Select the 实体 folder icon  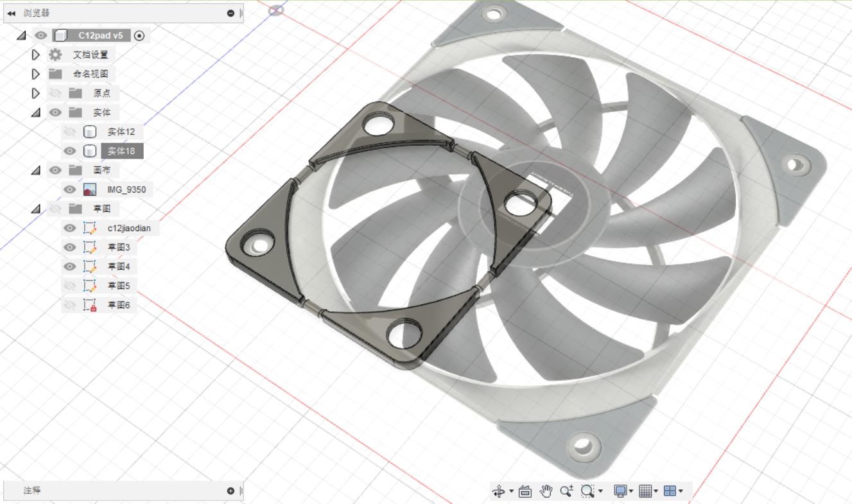tap(76, 112)
